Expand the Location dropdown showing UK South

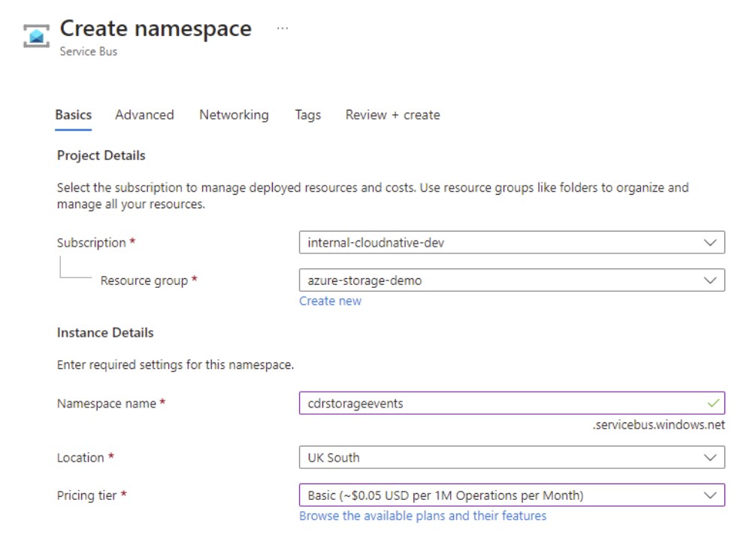coord(511,457)
